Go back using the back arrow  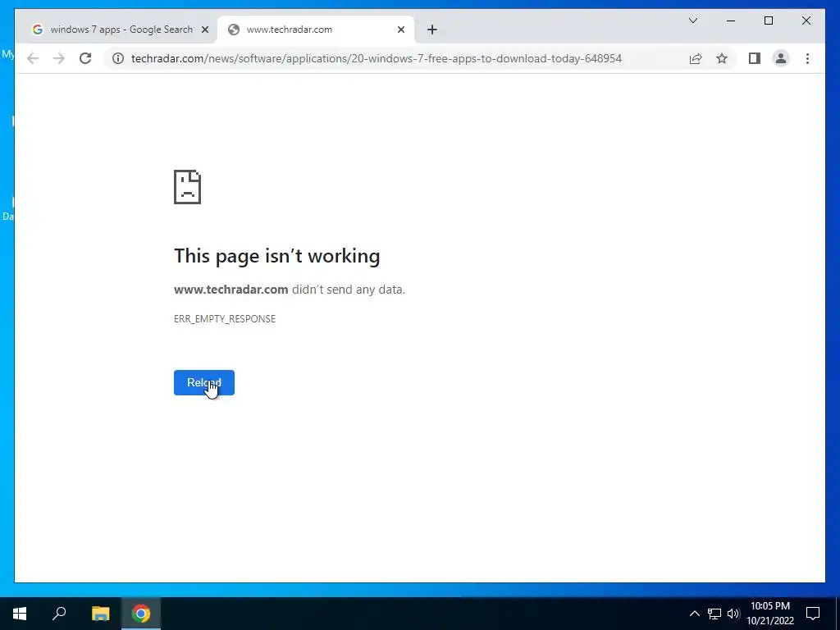pos(33,58)
